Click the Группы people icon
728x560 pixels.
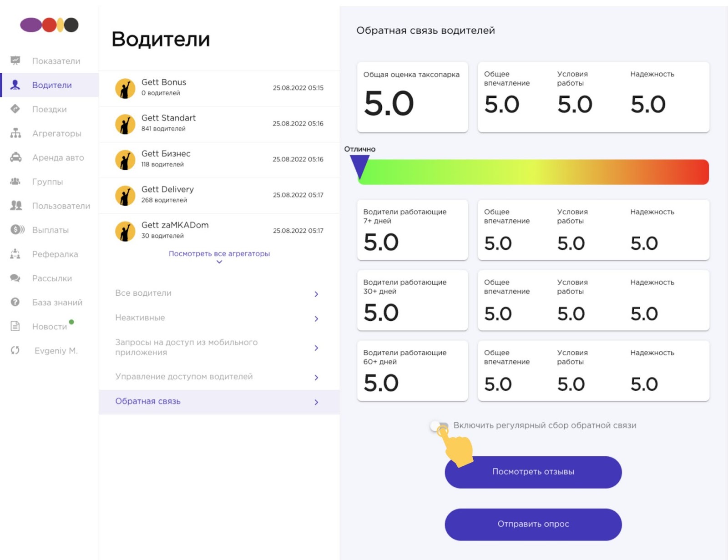point(15,181)
